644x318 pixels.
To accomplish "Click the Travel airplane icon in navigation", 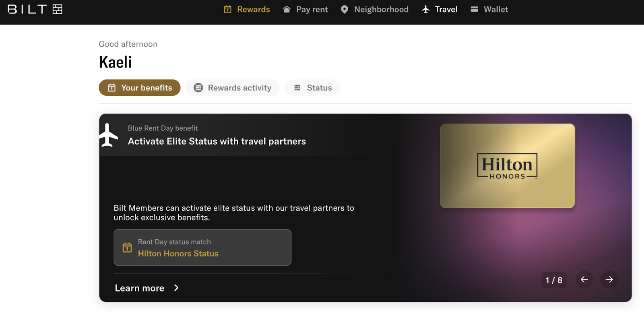I will (426, 9).
